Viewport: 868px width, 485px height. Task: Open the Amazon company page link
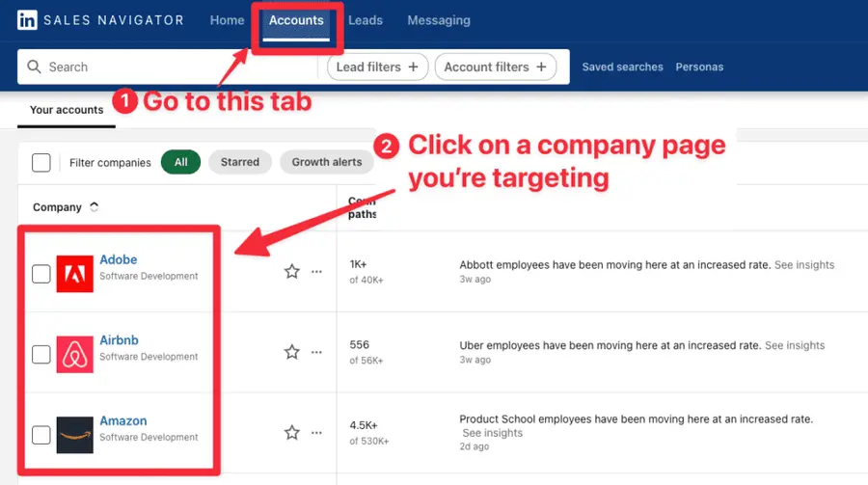click(x=123, y=420)
